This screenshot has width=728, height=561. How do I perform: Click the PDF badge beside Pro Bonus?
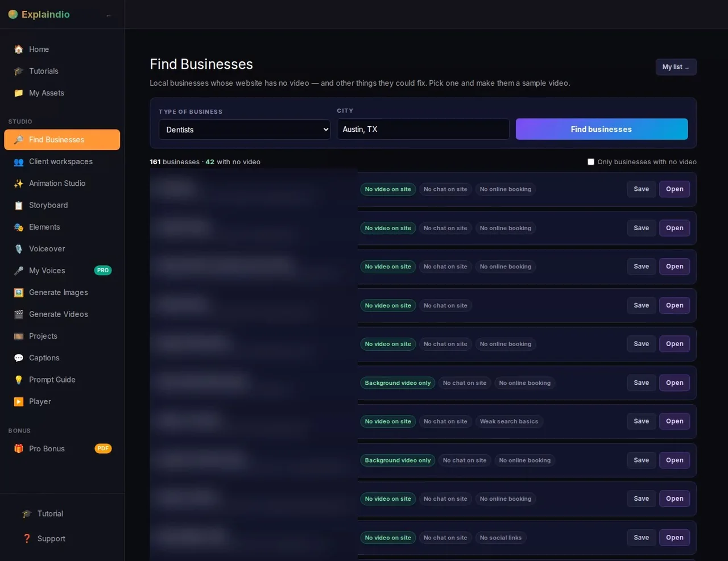tap(103, 448)
